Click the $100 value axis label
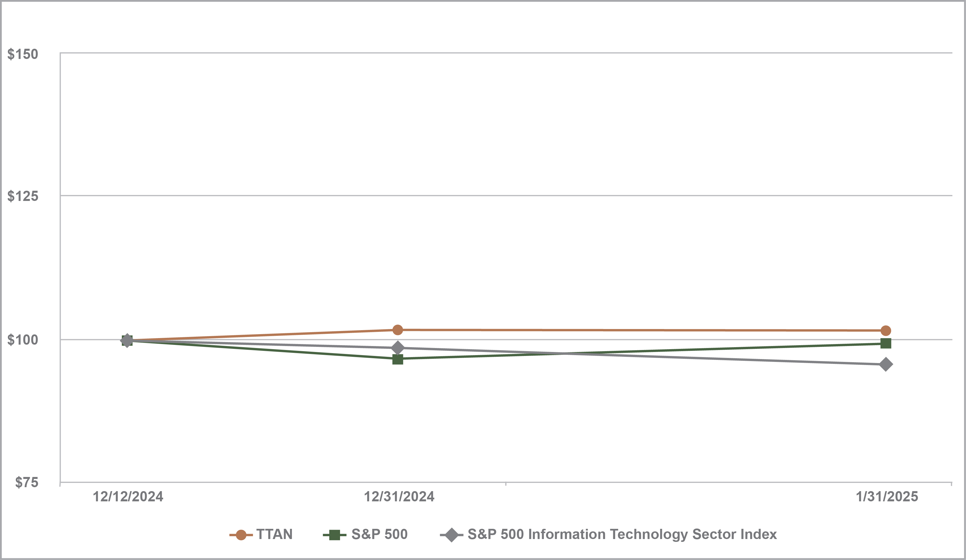This screenshot has width=966, height=560. 23,340
